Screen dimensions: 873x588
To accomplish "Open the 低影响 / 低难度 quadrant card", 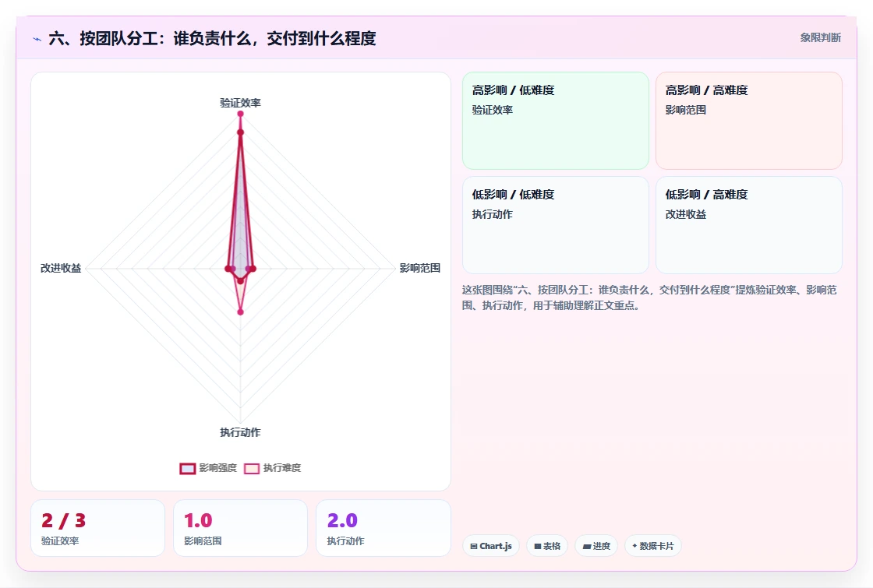I will point(556,225).
